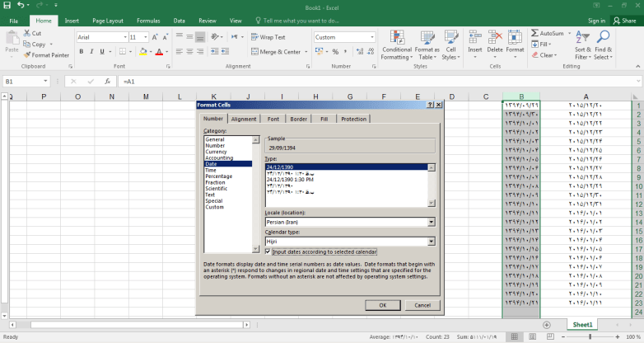644x343 pixels.
Task: Click the Copy icon in Clipboard group
Action: click(27, 44)
